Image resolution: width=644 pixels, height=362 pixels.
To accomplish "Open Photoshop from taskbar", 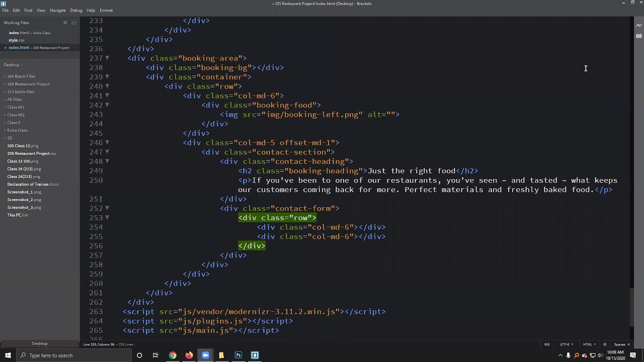I will (238, 355).
